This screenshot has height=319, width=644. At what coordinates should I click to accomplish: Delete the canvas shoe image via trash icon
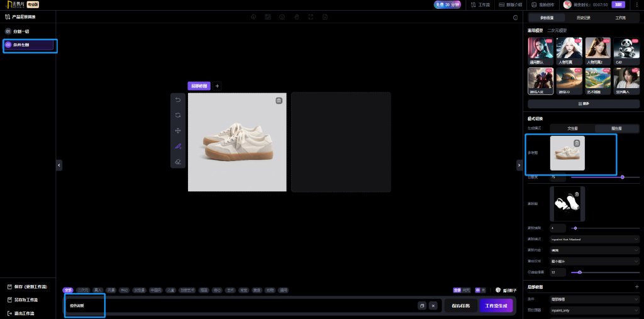tap(279, 101)
